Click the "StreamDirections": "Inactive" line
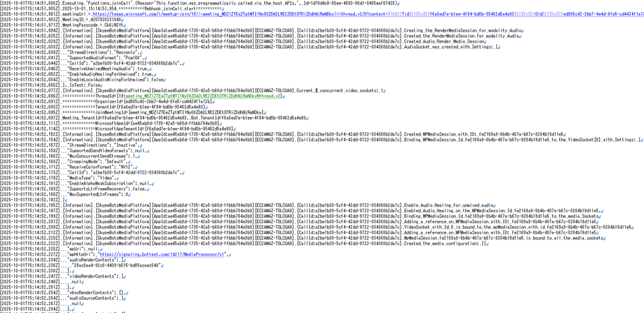Screen dimensions: 644x313 [x=104, y=145]
